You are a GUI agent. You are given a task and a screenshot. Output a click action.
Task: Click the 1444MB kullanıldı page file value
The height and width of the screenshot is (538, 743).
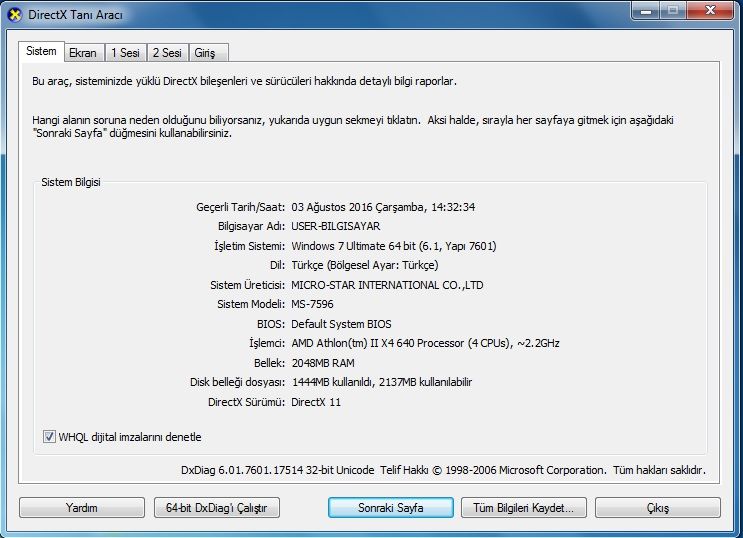[x=382, y=382]
